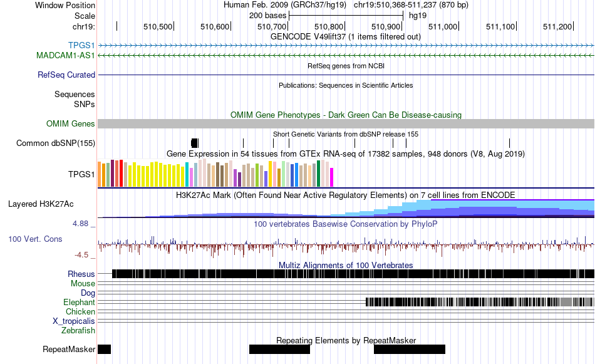595x364 pixels.
Task: Select the Chicken alignment label
Action: tap(80, 311)
